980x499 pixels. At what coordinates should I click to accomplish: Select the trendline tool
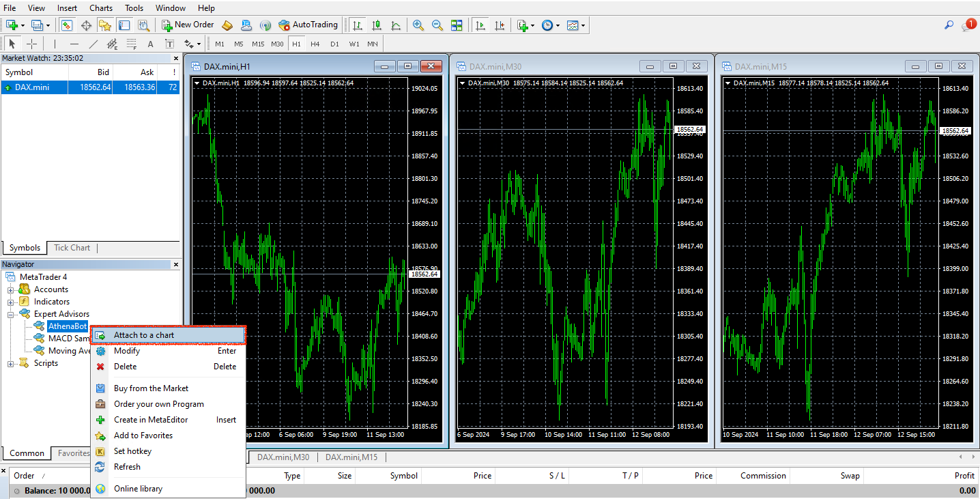click(93, 44)
